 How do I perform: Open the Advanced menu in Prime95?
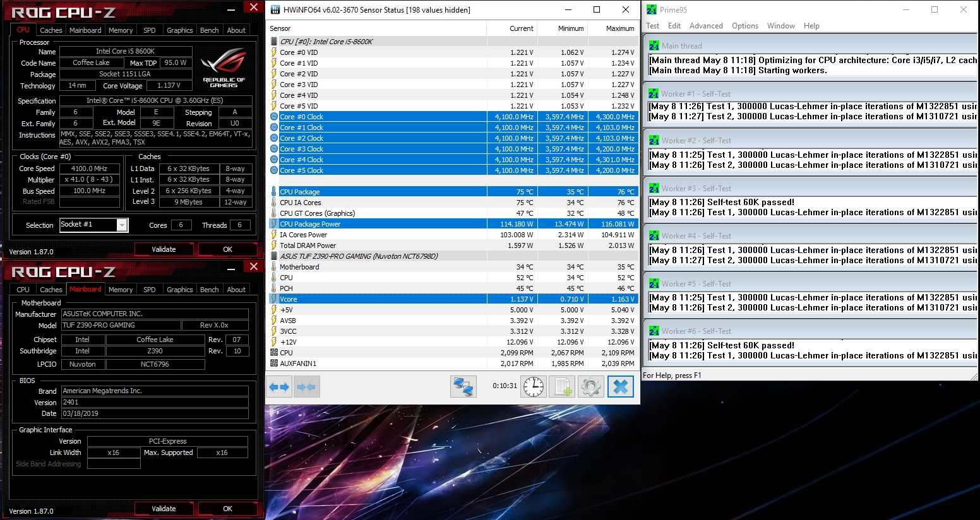point(706,26)
